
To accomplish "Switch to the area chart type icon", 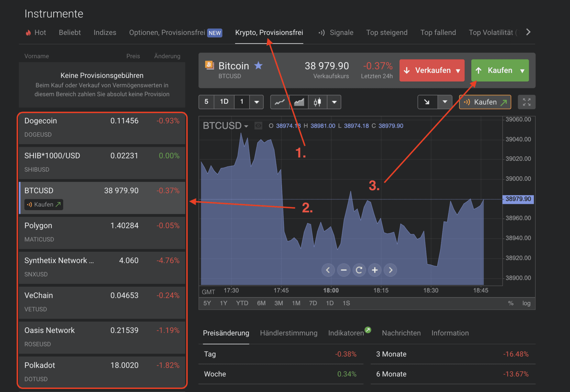I will [x=299, y=102].
